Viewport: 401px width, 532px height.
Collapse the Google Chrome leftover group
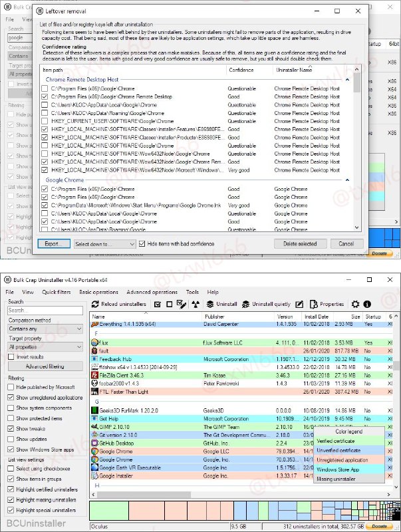[347, 180]
